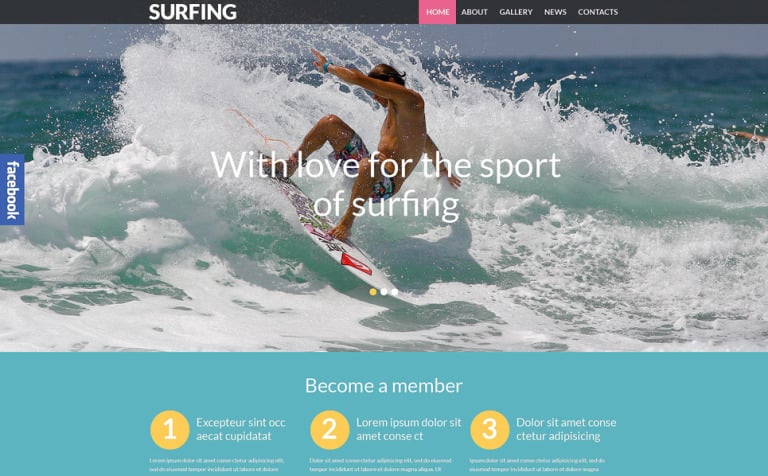Viewport: 768px width, 476px height.
Task: Select the second slider dot
Action: click(x=384, y=292)
